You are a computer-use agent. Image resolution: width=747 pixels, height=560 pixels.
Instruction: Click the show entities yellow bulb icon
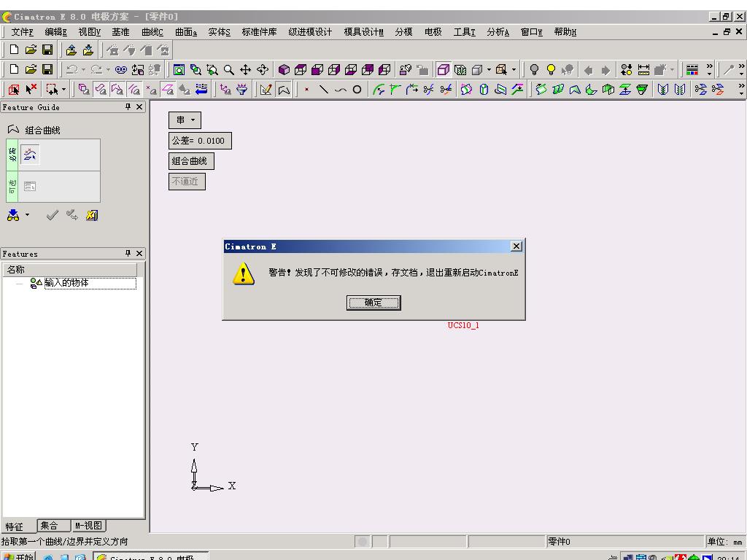[551, 70]
